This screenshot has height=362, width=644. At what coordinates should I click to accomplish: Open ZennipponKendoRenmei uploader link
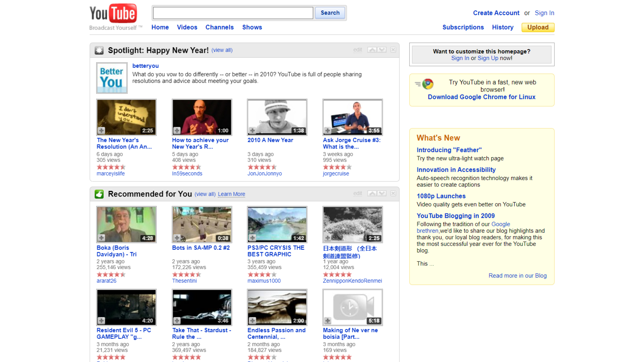point(352,281)
